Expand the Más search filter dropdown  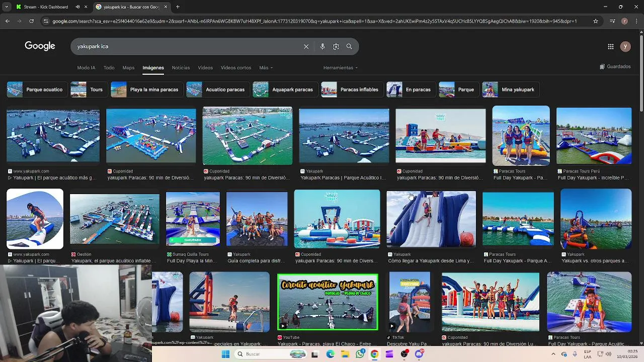(266, 68)
